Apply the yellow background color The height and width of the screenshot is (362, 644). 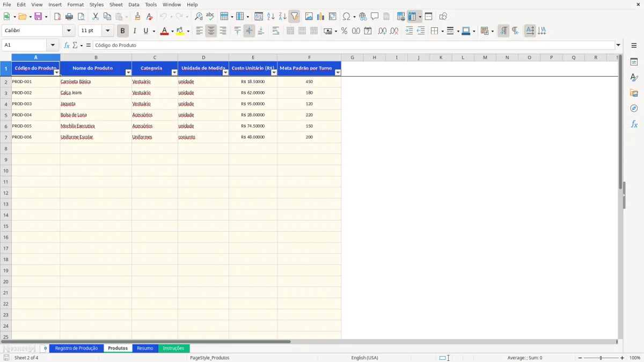click(x=180, y=31)
